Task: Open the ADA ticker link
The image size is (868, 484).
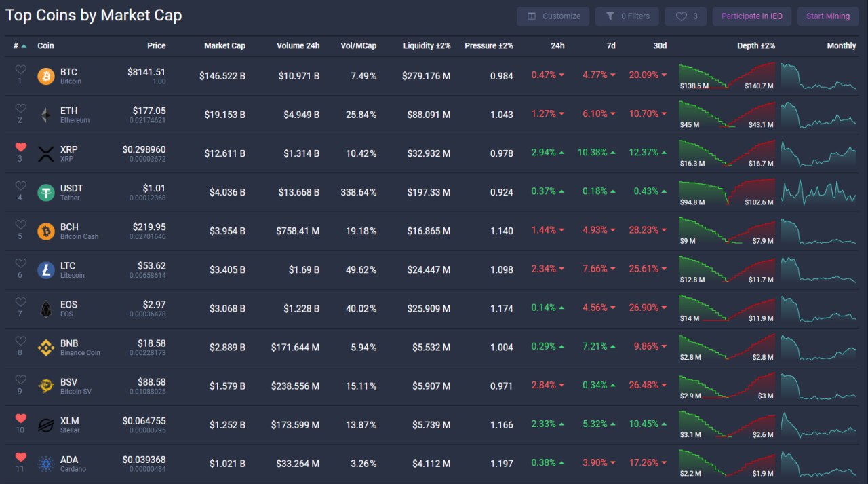Action: coord(69,460)
